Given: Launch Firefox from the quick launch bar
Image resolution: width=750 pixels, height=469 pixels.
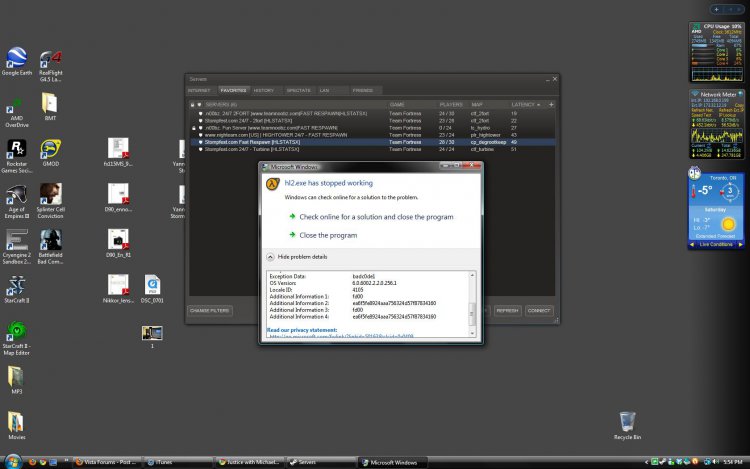Looking at the screenshot, I should pos(33,462).
